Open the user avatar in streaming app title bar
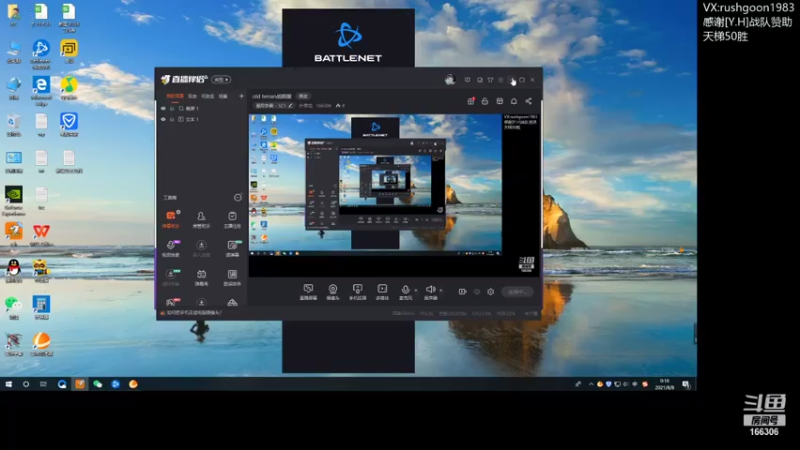Screen dimensions: 800x450 coord(449,80)
